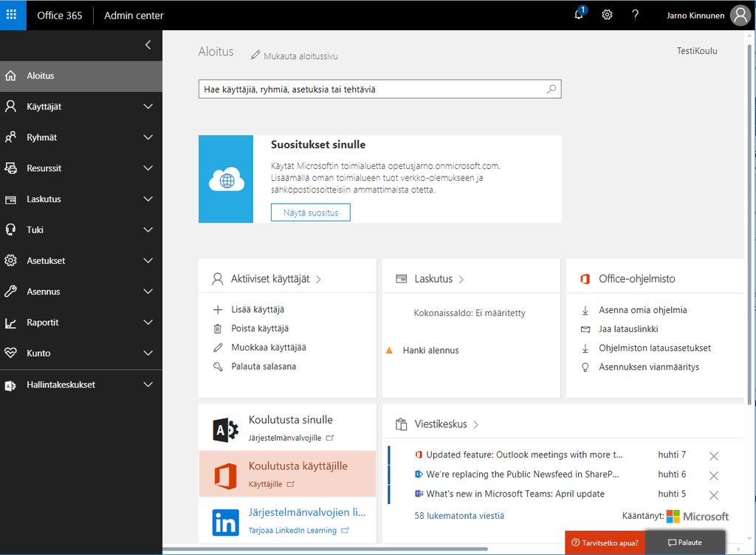Click the Admin center title
Screen dimensions: 756x555
(x=134, y=15)
